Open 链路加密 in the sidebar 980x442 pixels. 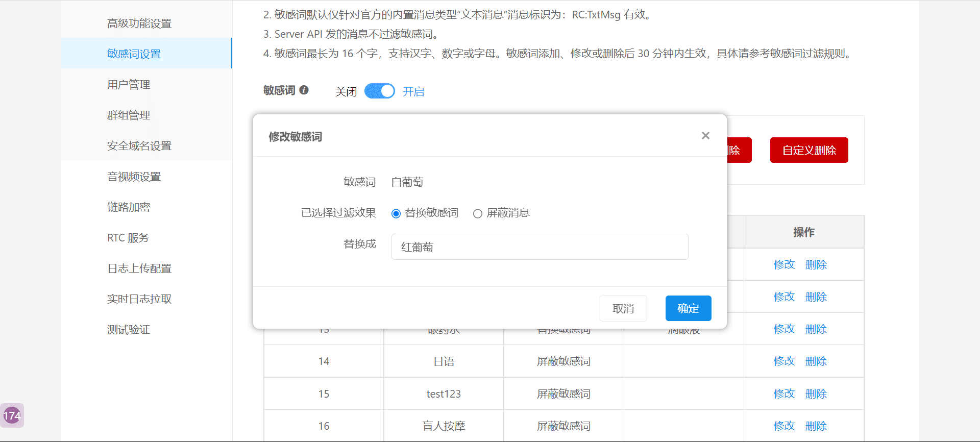pyautogui.click(x=129, y=207)
